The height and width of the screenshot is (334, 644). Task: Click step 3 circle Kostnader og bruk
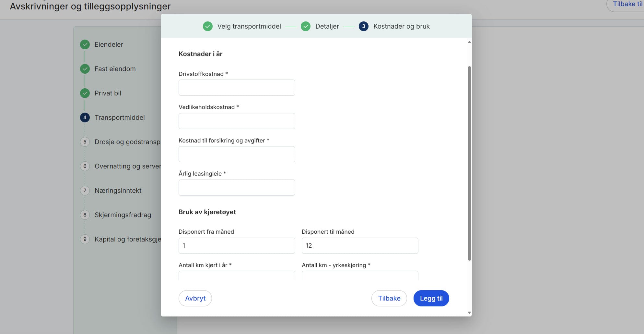(364, 26)
